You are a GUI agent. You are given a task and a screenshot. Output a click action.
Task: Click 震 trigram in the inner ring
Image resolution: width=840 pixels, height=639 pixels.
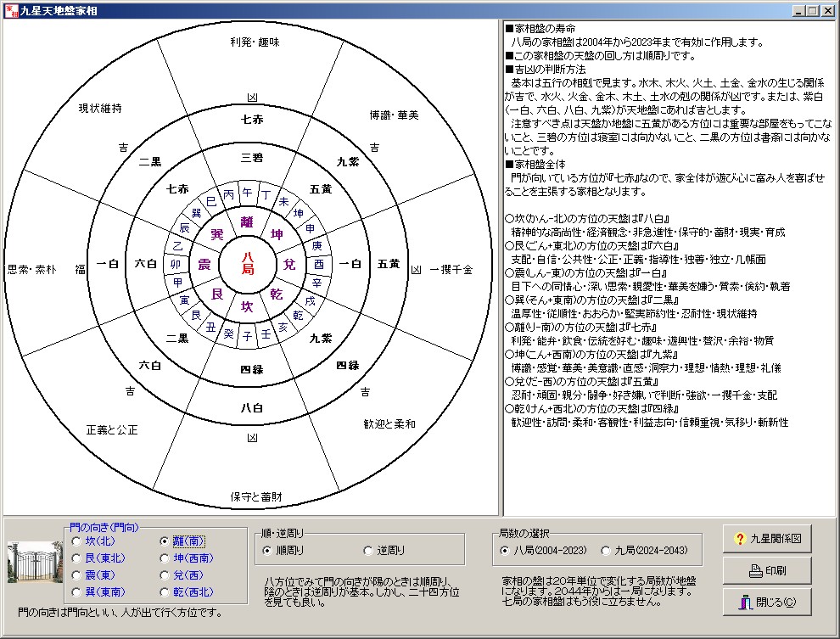[204, 264]
